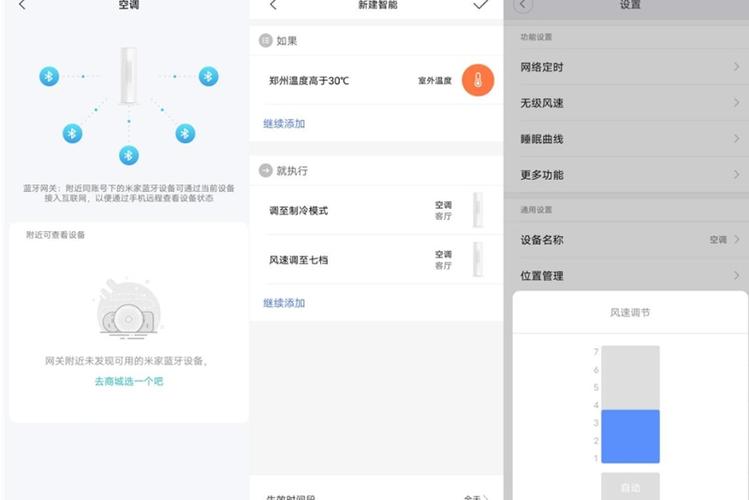Tap the blue filled part of the wind speed slider
Viewport: 749px width, 500px height.
(x=630, y=436)
